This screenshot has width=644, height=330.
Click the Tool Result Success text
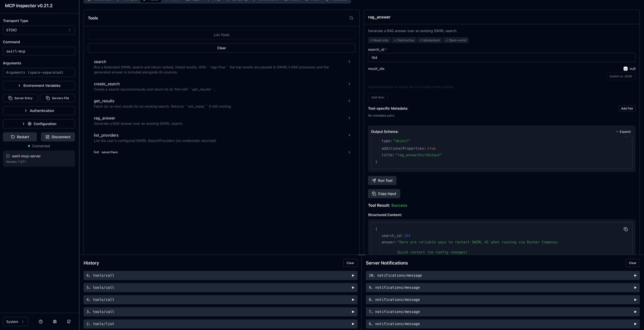point(387,205)
